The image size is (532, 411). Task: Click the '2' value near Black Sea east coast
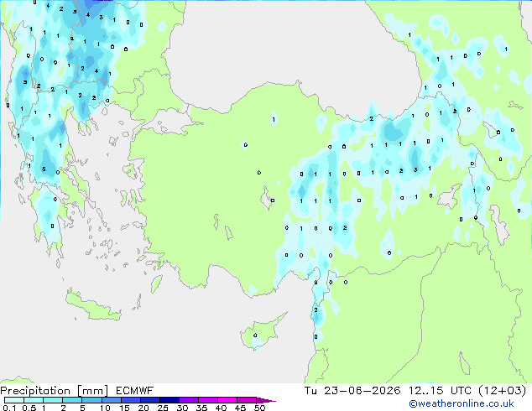(371, 119)
